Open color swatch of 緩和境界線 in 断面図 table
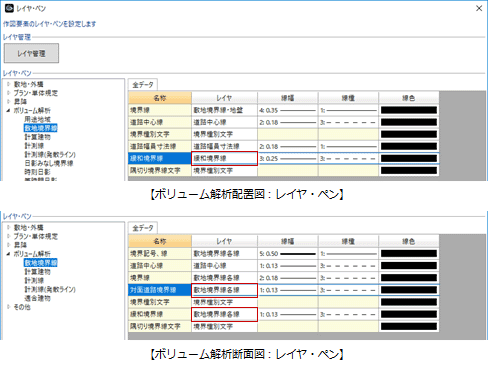The height and width of the screenshot is (369, 488). click(x=409, y=314)
